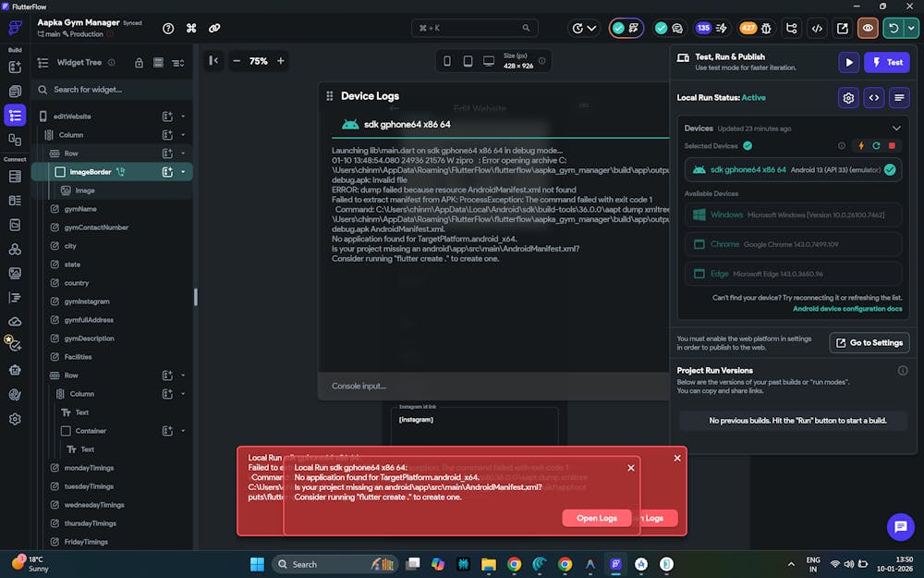Viewport: 924px width, 578px height.
Task: Open Add Widget panel in sidebar
Action: pyautogui.click(x=15, y=68)
